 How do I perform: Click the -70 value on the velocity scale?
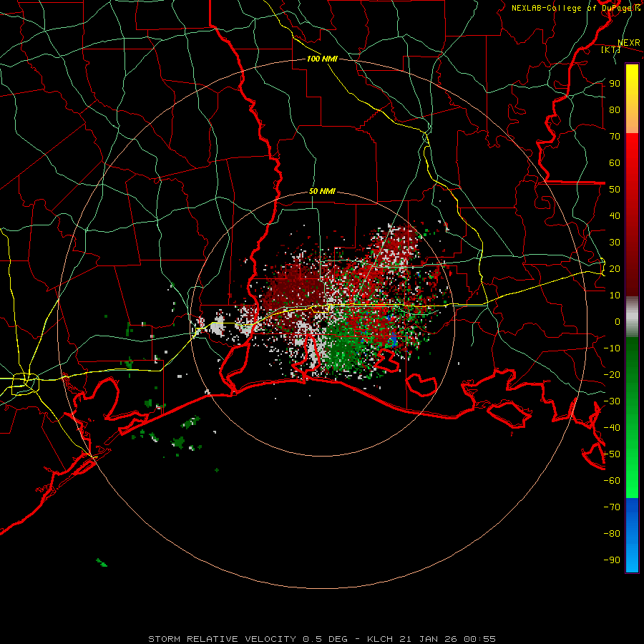pyautogui.click(x=612, y=507)
